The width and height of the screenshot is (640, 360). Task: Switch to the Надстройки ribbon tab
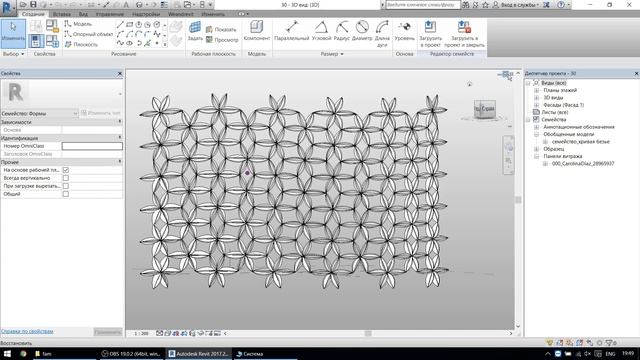tap(146, 14)
